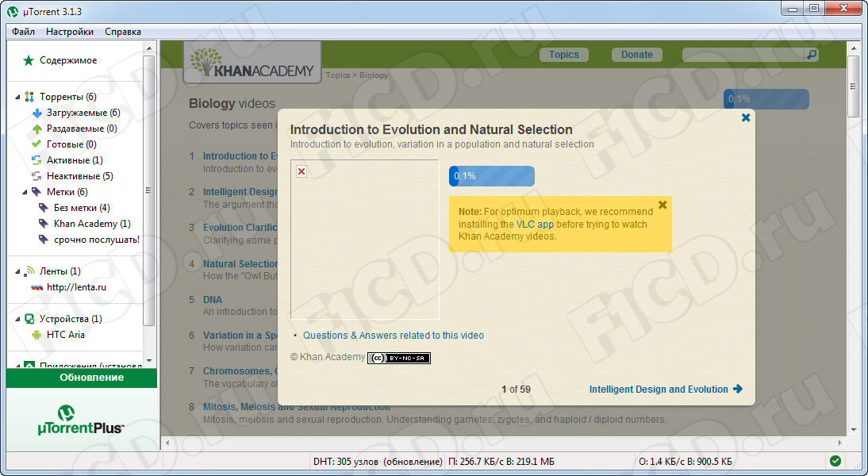Viewport: 868px width, 476px height.
Task: Click the Khan Academy search field
Action: click(744, 54)
